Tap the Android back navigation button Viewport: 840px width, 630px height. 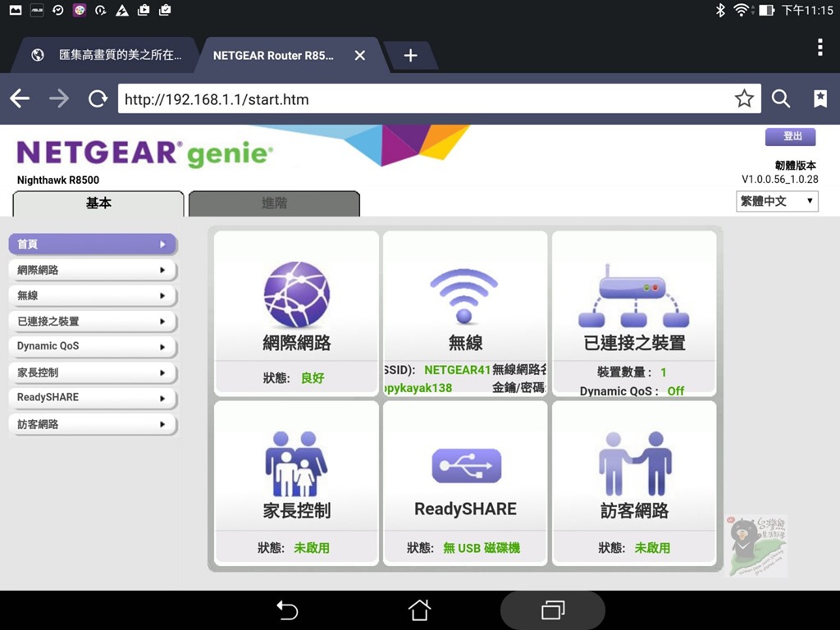click(x=287, y=610)
